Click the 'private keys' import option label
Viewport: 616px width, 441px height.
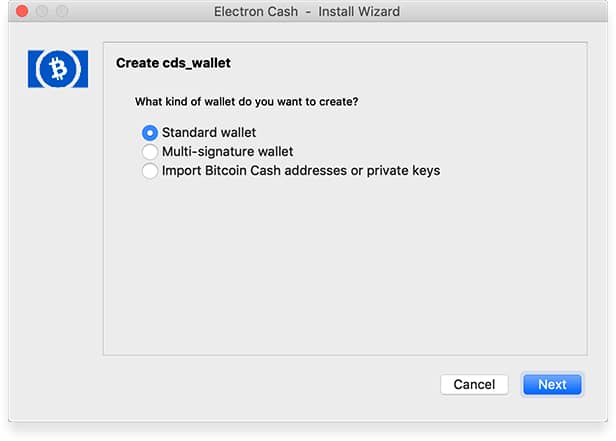[x=301, y=171]
